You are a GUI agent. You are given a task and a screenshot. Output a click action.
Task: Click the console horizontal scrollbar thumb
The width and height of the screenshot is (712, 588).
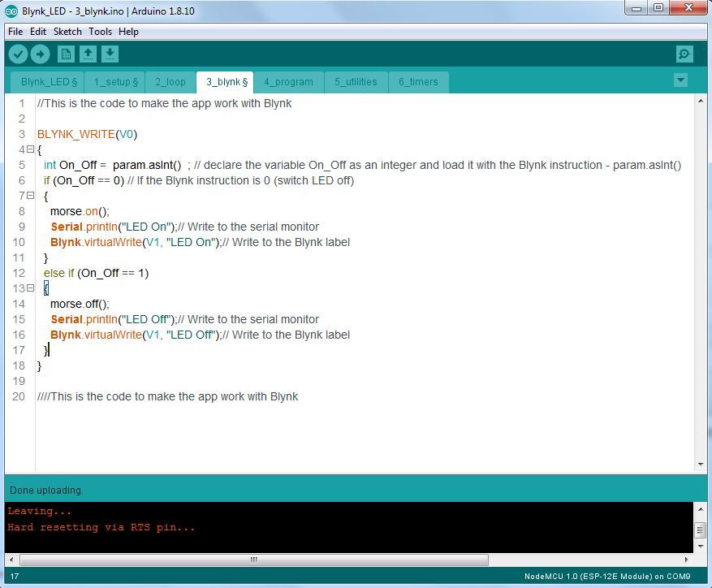click(254, 560)
